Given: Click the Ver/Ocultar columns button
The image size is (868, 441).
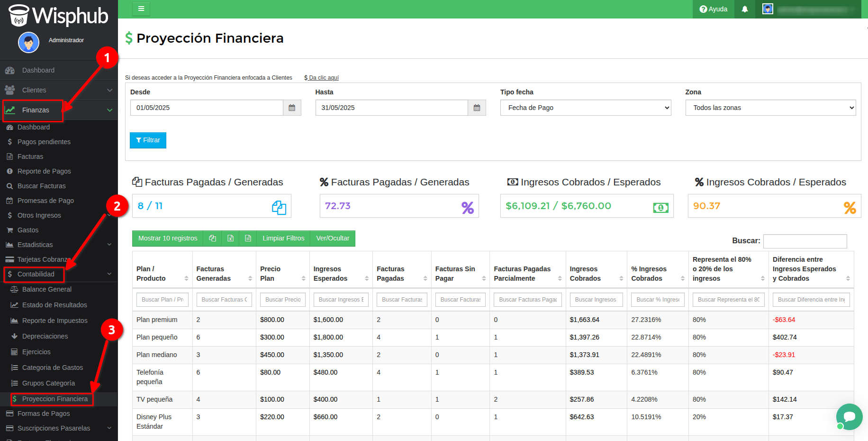Looking at the screenshot, I should (333, 238).
